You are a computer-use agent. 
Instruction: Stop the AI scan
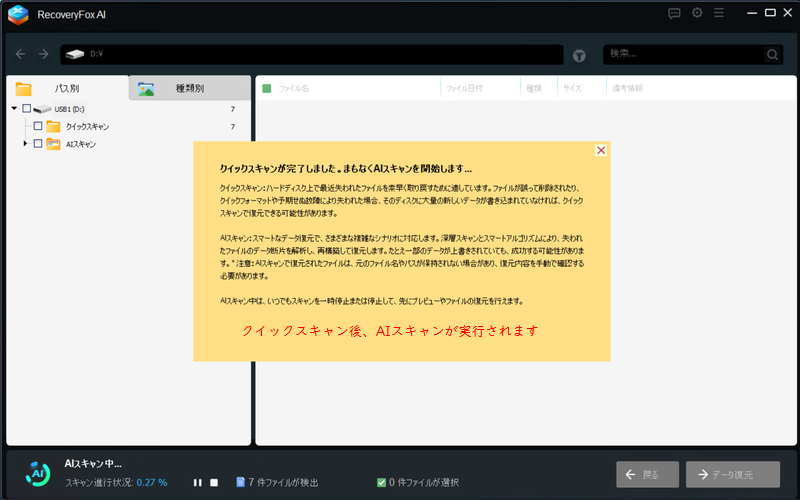[x=214, y=482]
